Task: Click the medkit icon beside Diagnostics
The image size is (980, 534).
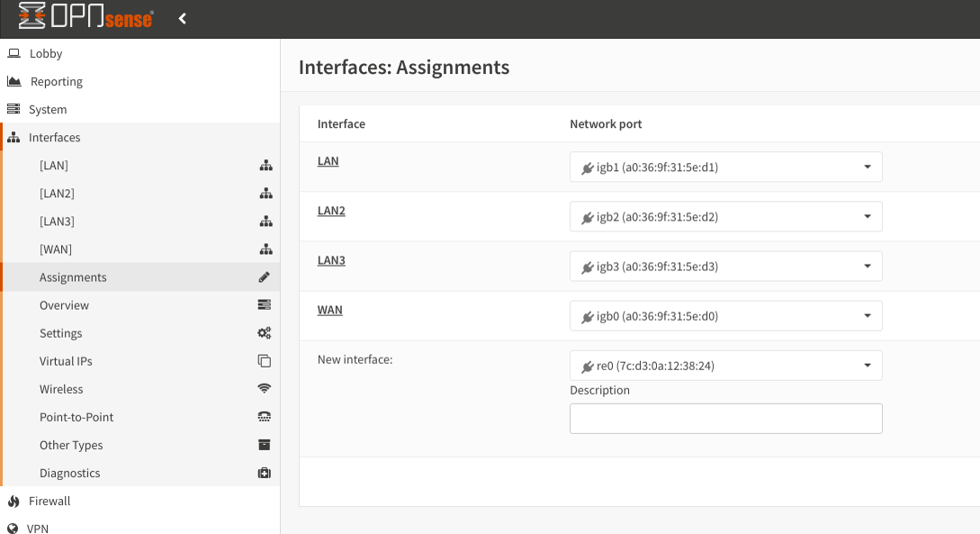Action: [x=265, y=473]
